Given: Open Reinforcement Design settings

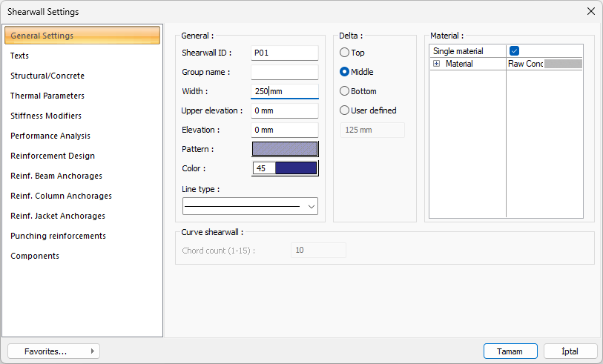Looking at the screenshot, I should point(53,156).
